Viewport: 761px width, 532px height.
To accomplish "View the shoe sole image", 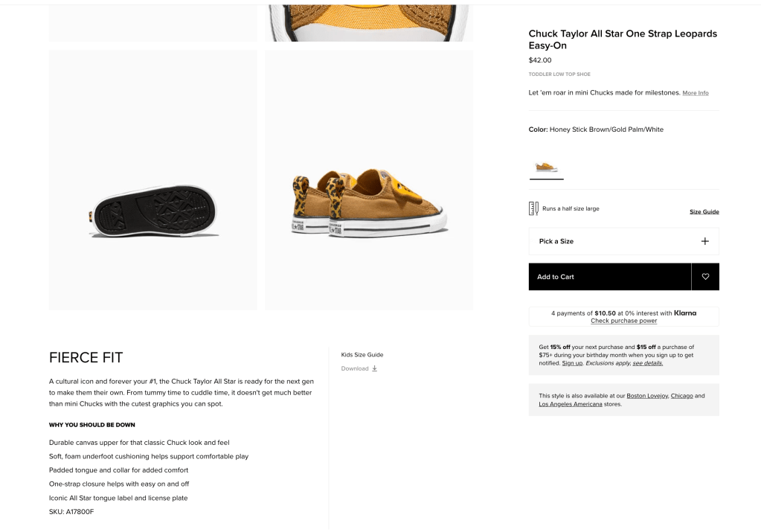I will point(153,180).
